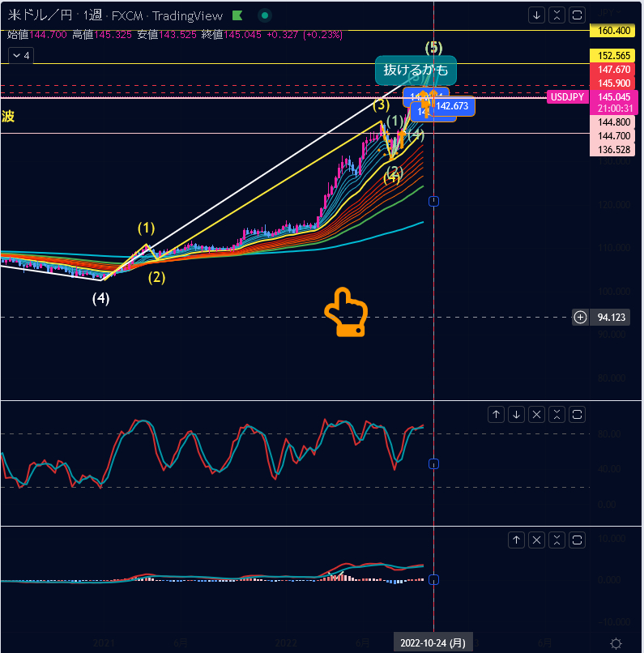Click the 160.400 yellow price label
Image resolution: width=644 pixels, height=653 pixels.
pyautogui.click(x=608, y=30)
